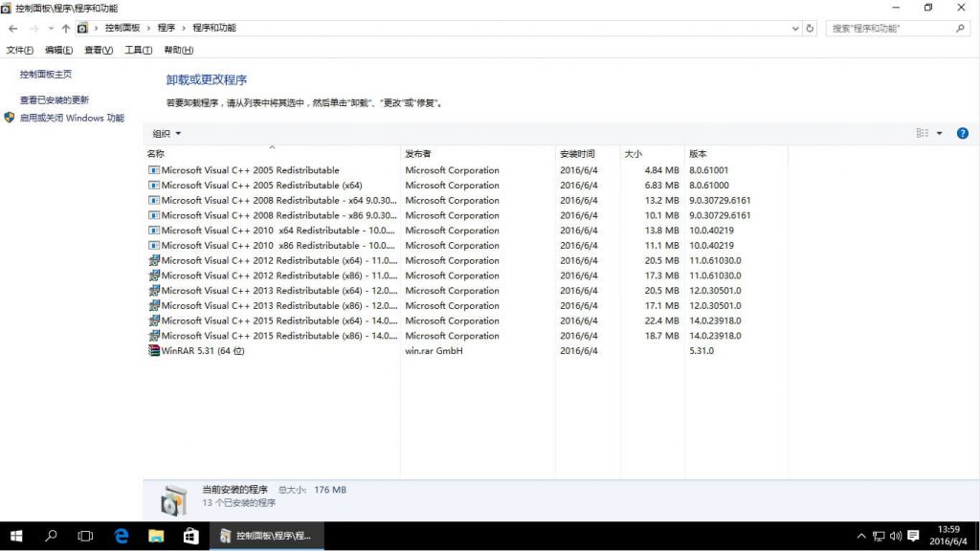980x551 pixels.
Task: Open the Action Center notifications icon
Action: pos(913,536)
